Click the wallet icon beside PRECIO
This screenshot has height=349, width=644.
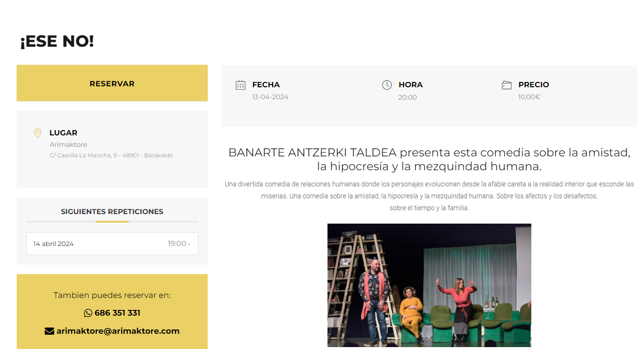(x=507, y=85)
